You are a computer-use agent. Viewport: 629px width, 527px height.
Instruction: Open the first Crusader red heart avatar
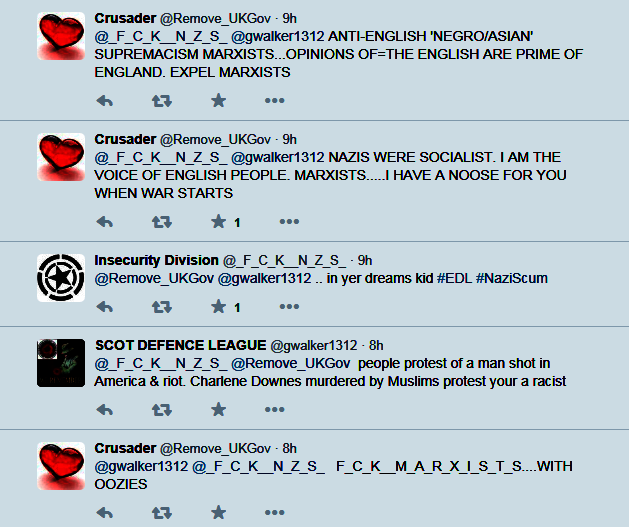pos(61,36)
